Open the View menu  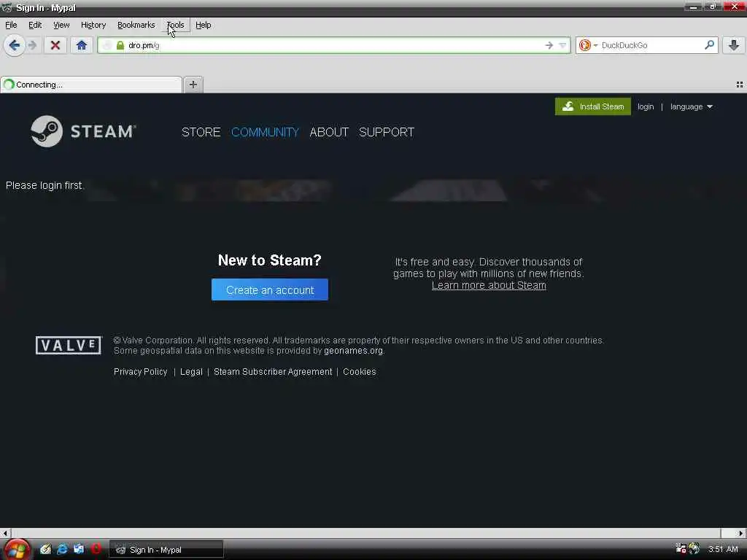click(x=61, y=25)
